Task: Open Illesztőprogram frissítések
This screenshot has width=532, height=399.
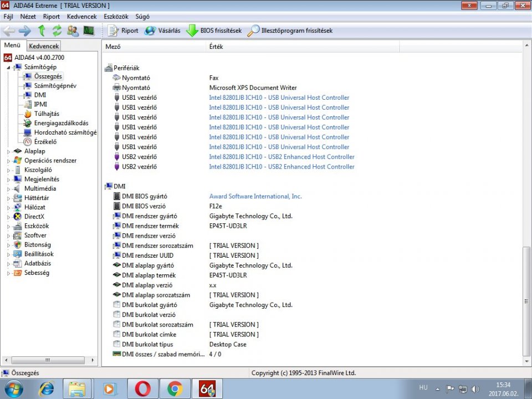Action: 290,31
